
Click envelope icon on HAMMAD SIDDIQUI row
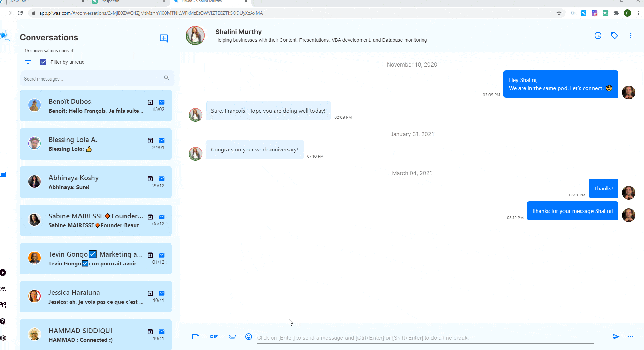(x=162, y=332)
